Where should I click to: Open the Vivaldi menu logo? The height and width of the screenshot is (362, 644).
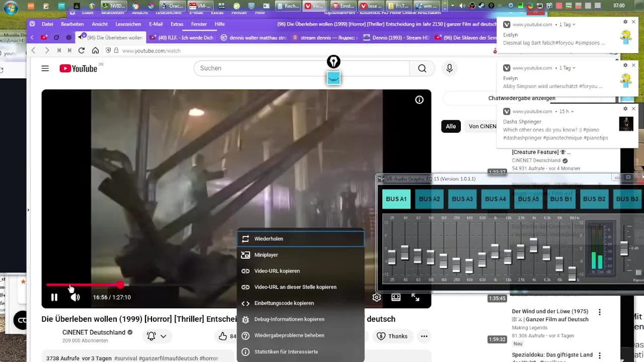[32, 24]
